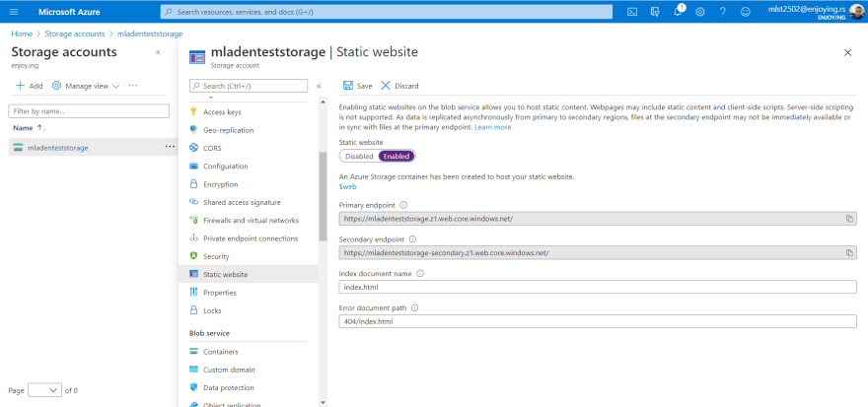868x407 pixels.
Task: Show info for Primary endpoint
Action: pos(403,205)
